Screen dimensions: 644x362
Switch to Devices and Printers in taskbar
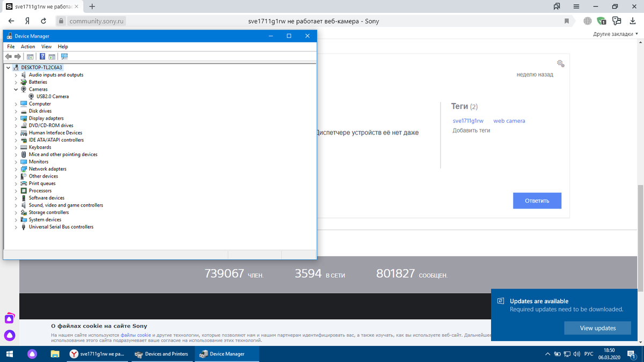point(162,354)
